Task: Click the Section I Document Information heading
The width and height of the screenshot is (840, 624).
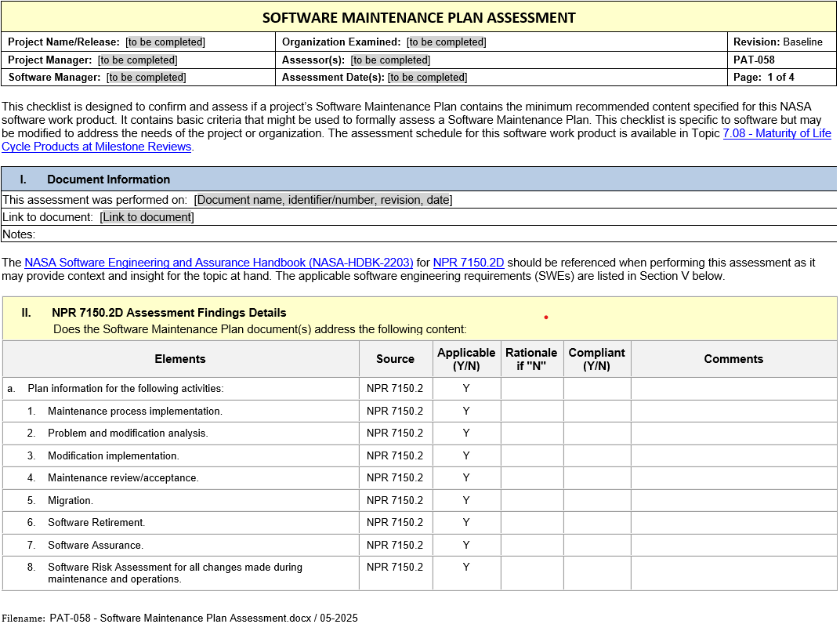Action: click(x=108, y=180)
